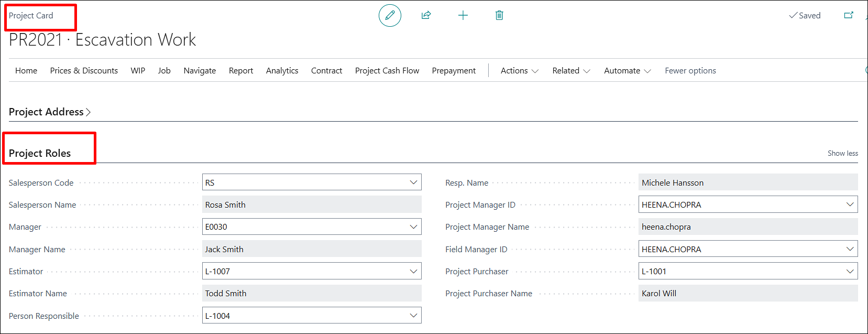Expand the Actions menu
This screenshot has width=868, height=334.
coord(520,71)
